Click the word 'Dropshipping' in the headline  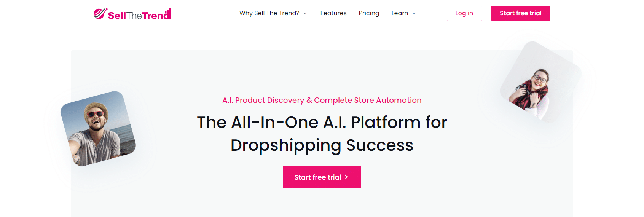coord(286,145)
